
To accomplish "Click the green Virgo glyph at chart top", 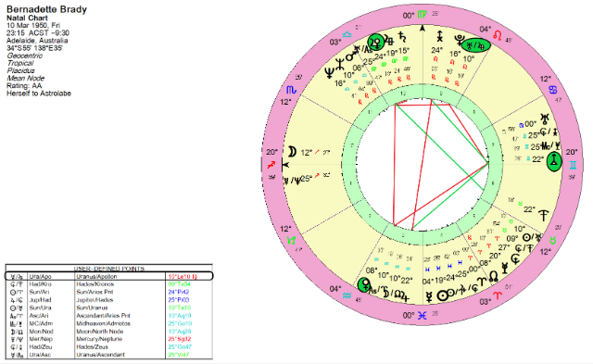I will pos(422,15).
